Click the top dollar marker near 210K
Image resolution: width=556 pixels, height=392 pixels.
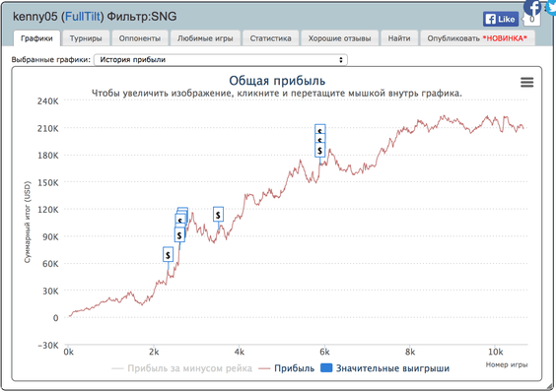[320, 128]
